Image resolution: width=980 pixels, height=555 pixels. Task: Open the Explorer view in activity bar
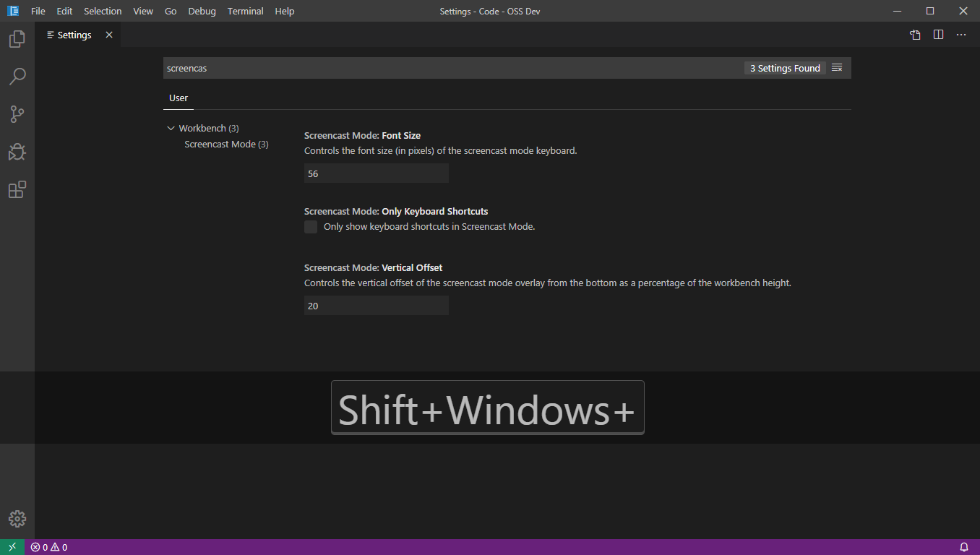(x=17, y=39)
